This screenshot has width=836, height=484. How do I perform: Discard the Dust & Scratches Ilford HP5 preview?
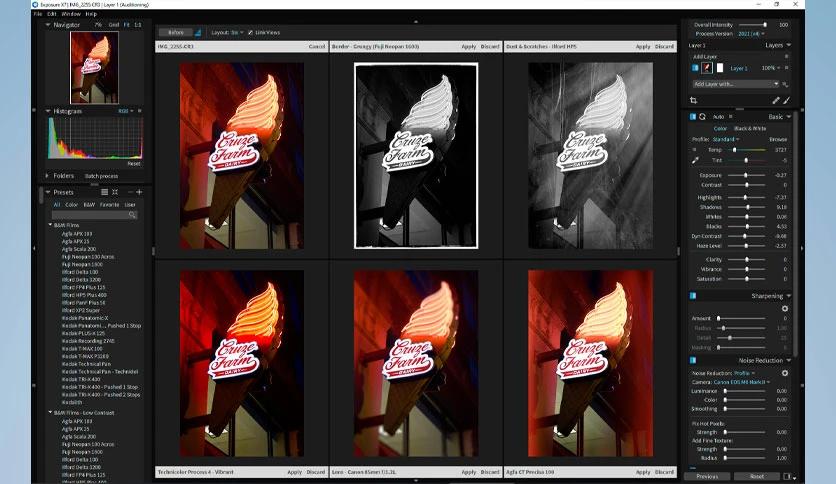(x=664, y=46)
